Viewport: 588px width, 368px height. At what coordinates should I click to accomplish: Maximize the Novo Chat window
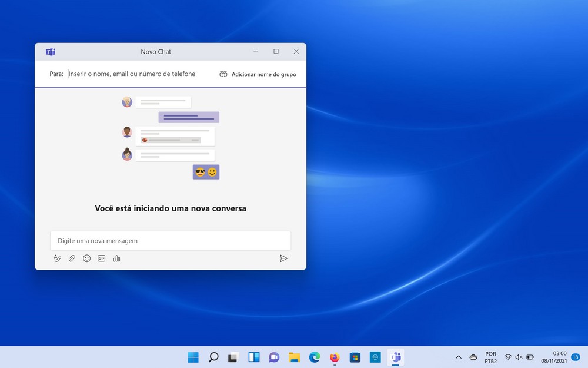pos(276,52)
